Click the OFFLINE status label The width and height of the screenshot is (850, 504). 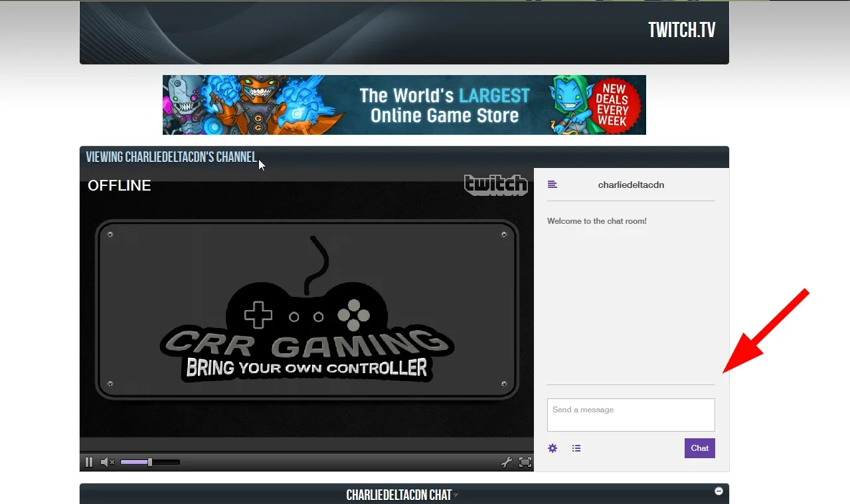coord(120,186)
